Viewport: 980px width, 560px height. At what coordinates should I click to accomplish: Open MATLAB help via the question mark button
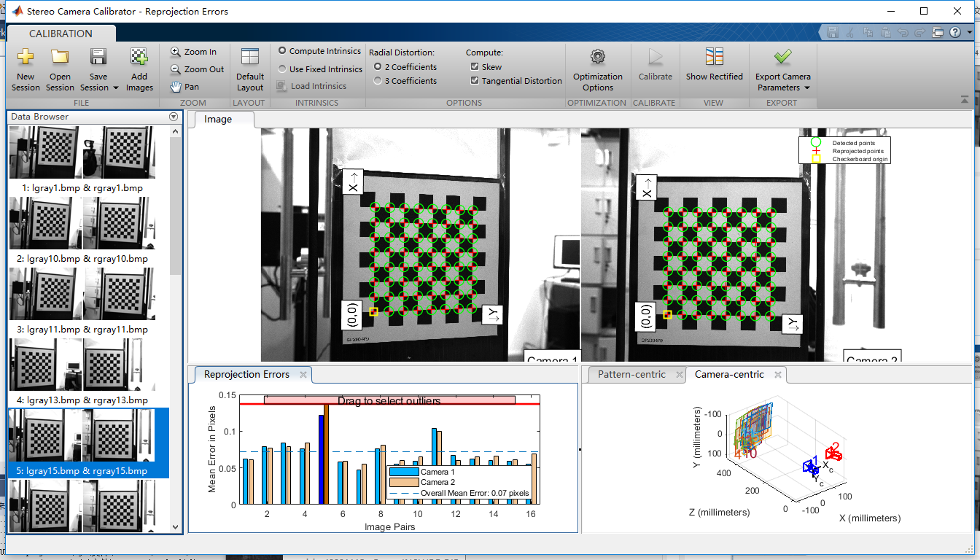[x=955, y=32]
